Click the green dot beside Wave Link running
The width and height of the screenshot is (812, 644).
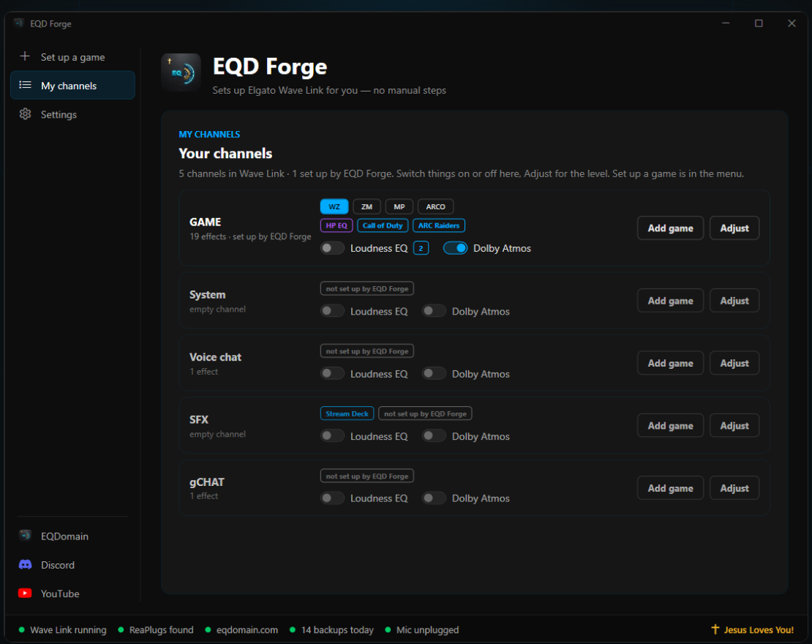coord(22,630)
